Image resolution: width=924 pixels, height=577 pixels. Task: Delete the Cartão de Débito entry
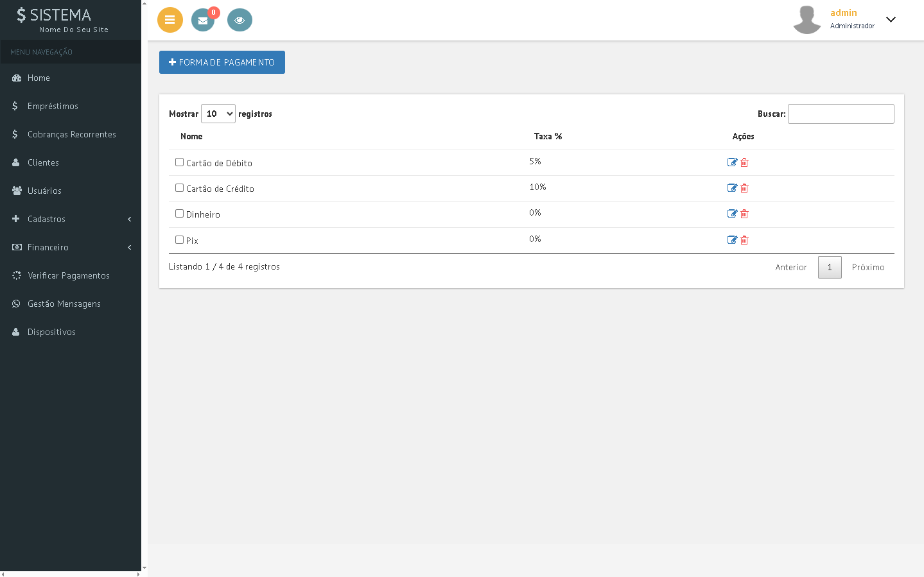pyautogui.click(x=744, y=162)
